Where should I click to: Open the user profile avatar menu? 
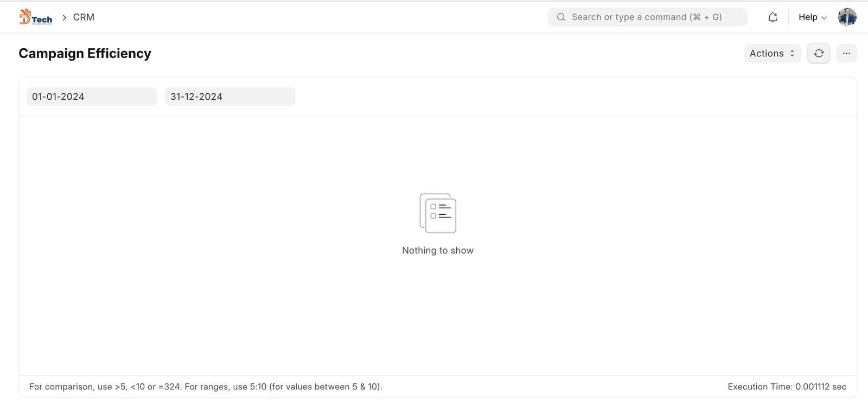tap(847, 17)
